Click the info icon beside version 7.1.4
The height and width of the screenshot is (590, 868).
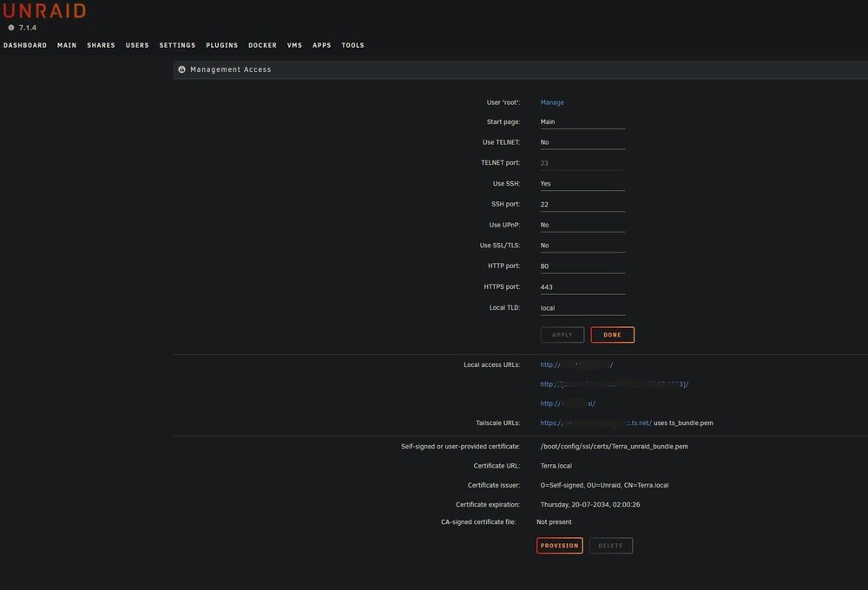(x=11, y=28)
